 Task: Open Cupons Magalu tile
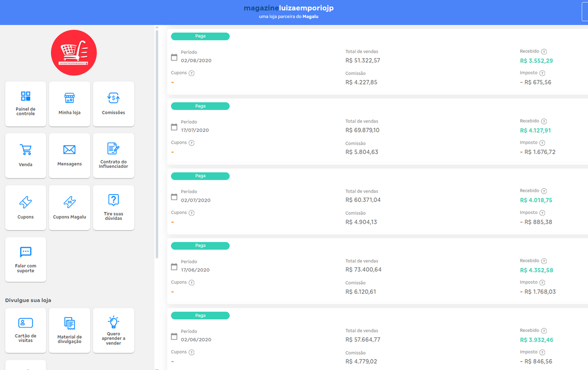click(69, 208)
